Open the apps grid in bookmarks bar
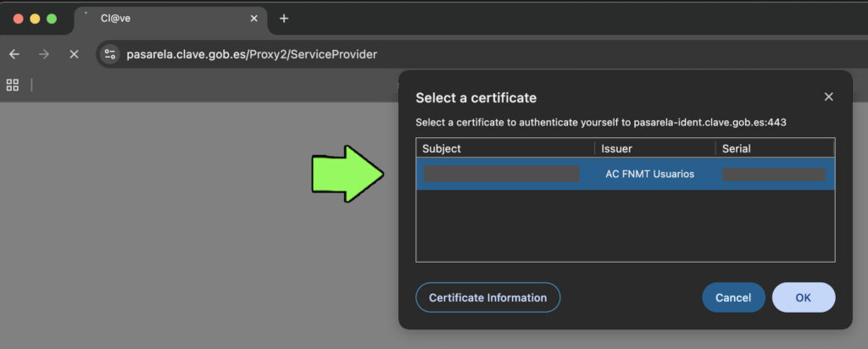 [13, 85]
